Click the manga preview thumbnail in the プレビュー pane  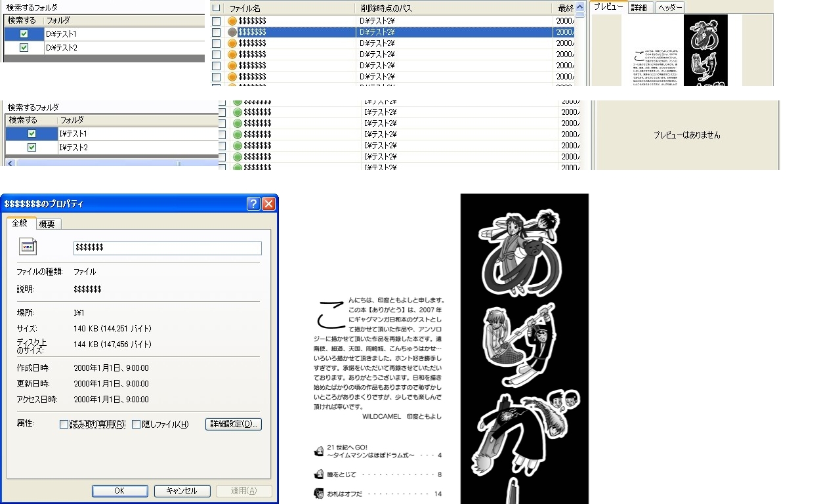(x=682, y=50)
